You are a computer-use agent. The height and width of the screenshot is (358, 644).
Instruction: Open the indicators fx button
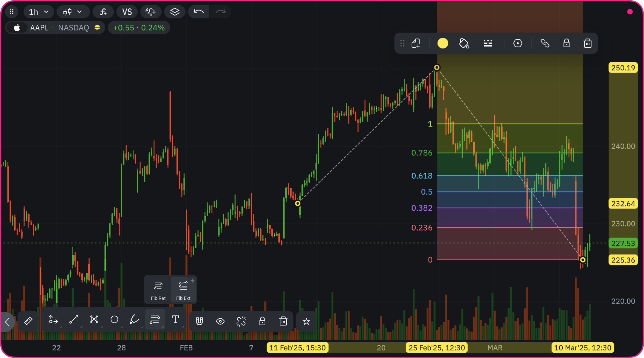coord(103,12)
